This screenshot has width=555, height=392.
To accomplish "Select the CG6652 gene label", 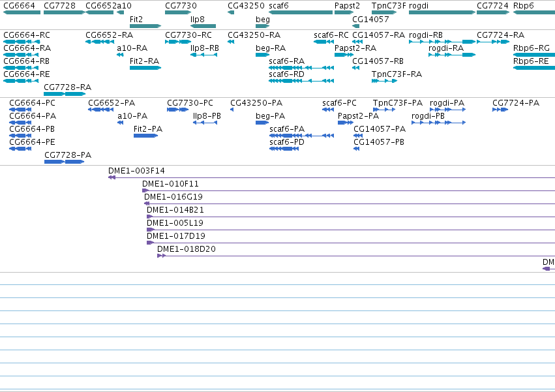I will (x=101, y=6).
